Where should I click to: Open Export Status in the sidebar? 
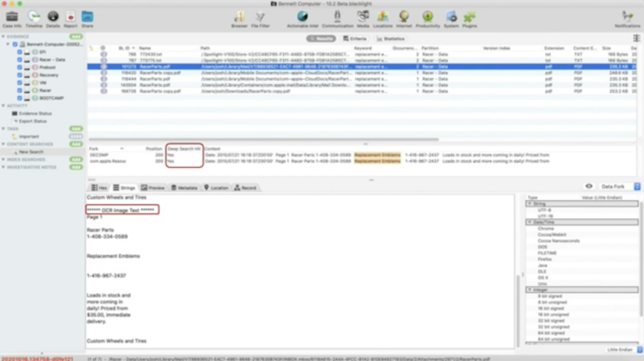pyautogui.click(x=30, y=121)
